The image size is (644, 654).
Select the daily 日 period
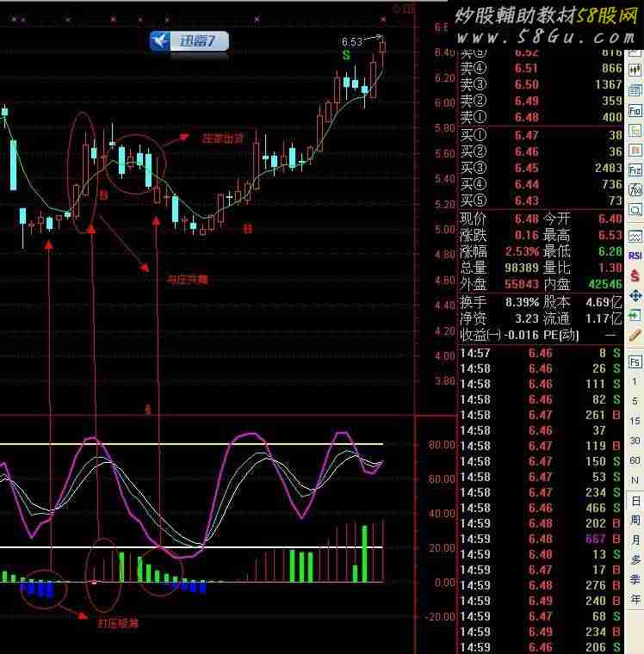click(x=635, y=501)
